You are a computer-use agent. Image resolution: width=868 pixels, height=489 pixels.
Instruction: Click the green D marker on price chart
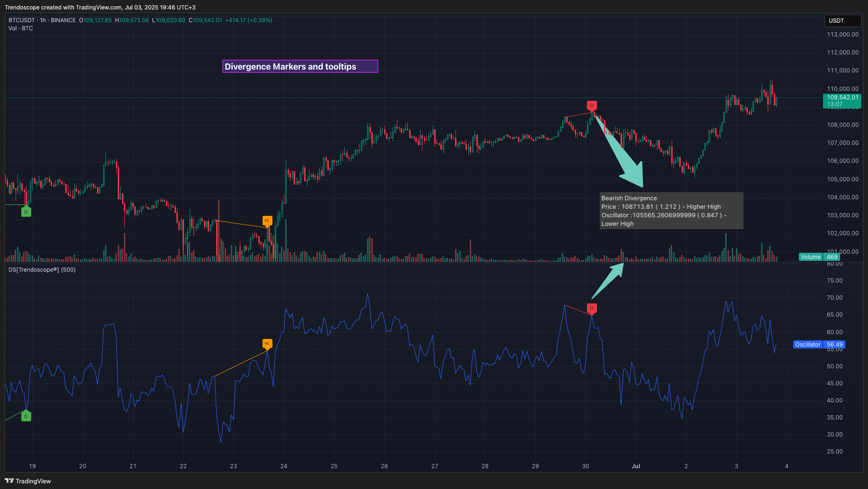26,212
